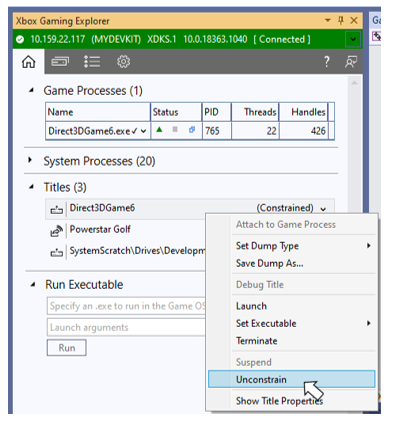Click the Threads column header

pyautogui.click(x=255, y=112)
